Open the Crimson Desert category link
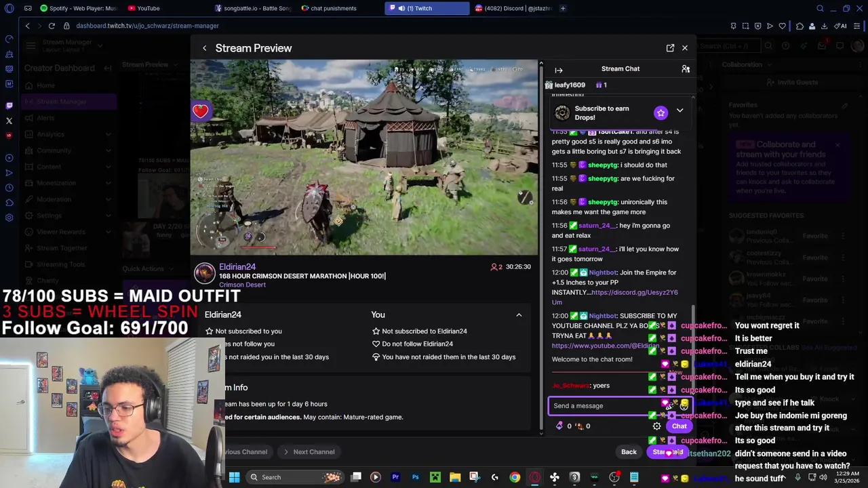 [242, 285]
